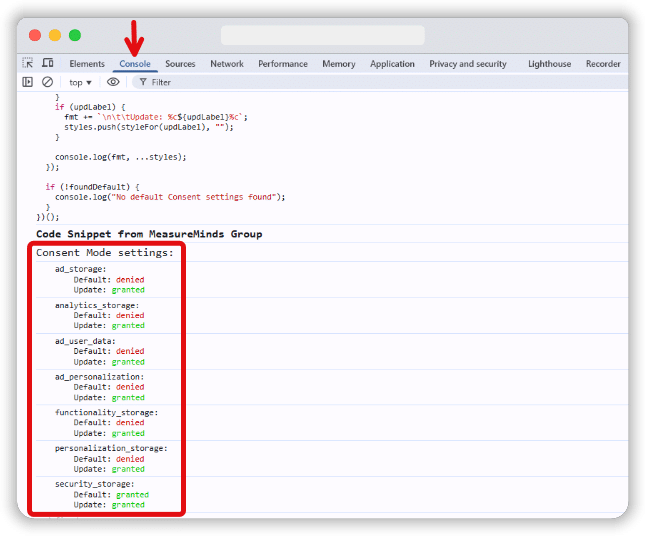Image resolution: width=645 pixels, height=536 pixels.
Task: Focus the Filter input field
Action: click(x=378, y=82)
